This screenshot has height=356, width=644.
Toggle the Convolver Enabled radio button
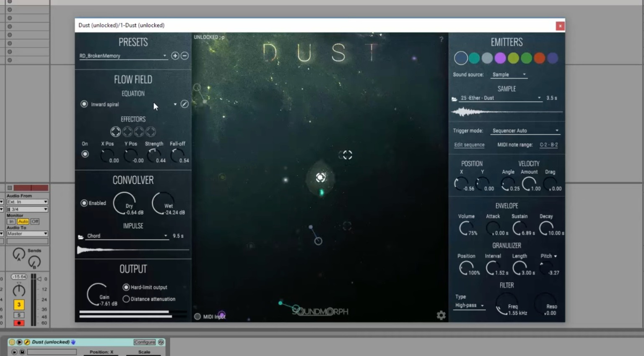click(84, 203)
